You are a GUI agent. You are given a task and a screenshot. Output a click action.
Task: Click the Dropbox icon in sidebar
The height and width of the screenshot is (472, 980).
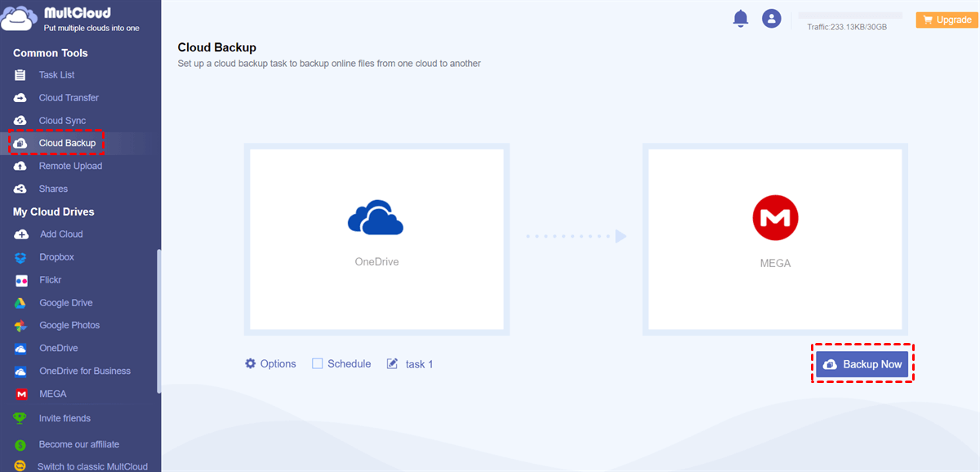point(20,257)
